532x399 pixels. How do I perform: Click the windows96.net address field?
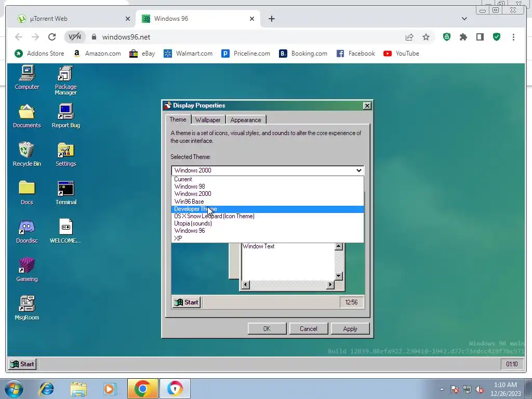pyautogui.click(x=246, y=37)
